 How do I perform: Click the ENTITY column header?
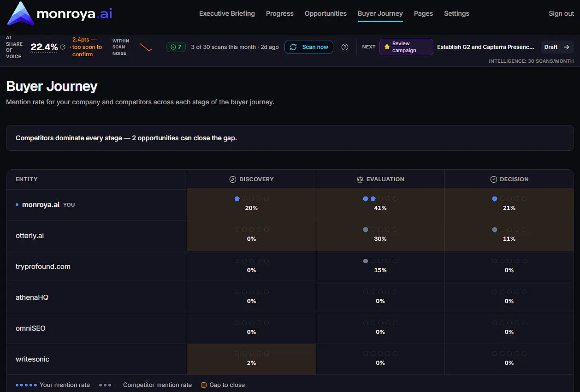coord(27,179)
